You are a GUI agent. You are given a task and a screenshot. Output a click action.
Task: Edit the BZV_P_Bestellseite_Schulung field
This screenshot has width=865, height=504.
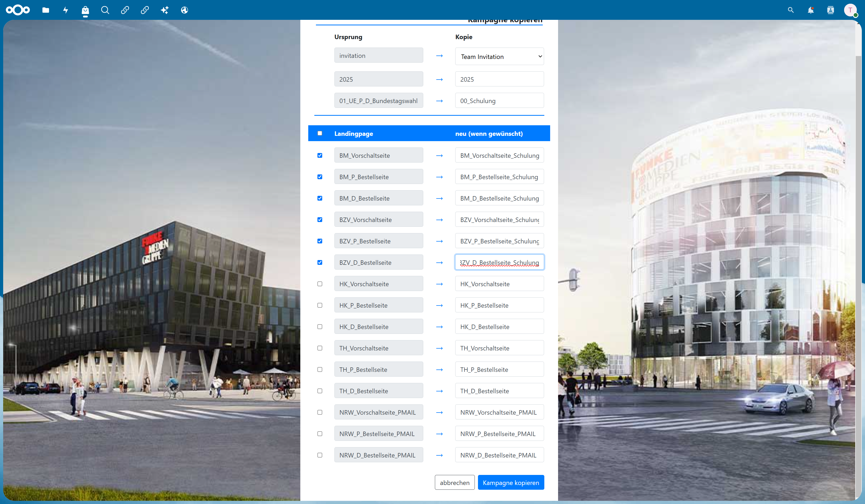pyautogui.click(x=499, y=241)
